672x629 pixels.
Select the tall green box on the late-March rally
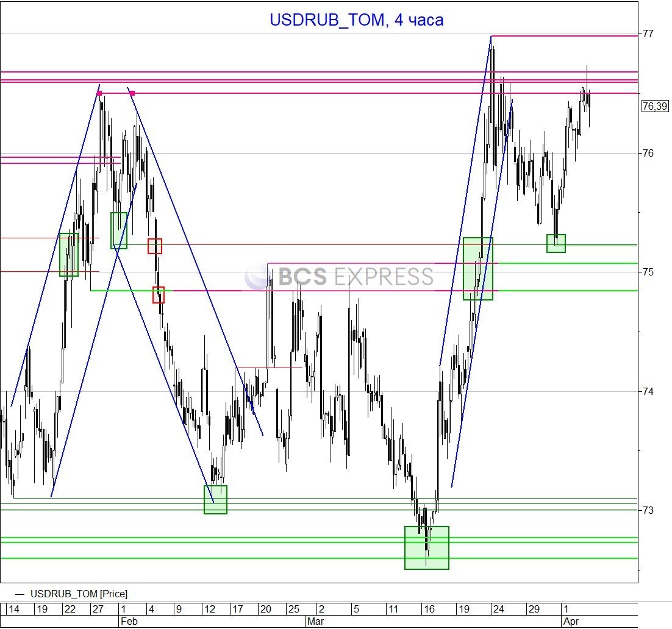point(477,269)
